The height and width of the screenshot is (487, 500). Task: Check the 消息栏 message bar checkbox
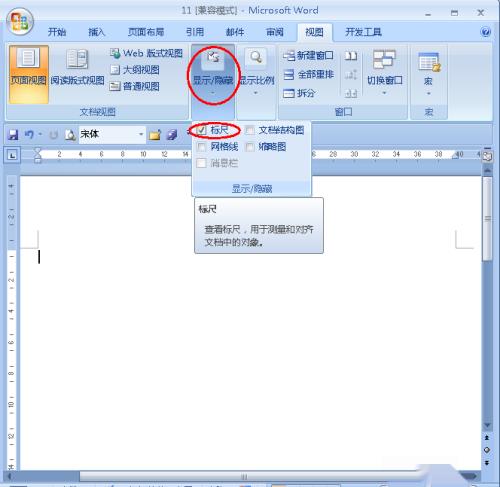(201, 163)
